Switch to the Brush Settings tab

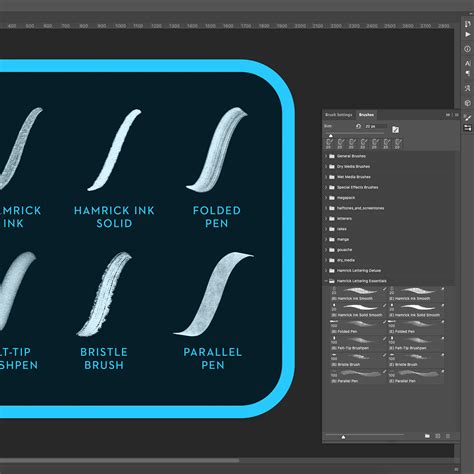point(339,115)
